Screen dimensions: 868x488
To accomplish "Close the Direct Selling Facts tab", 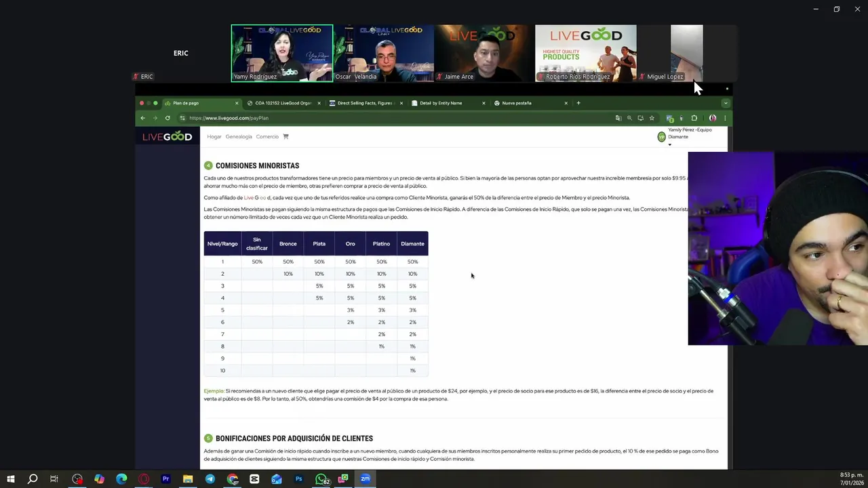I will (401, 103).
